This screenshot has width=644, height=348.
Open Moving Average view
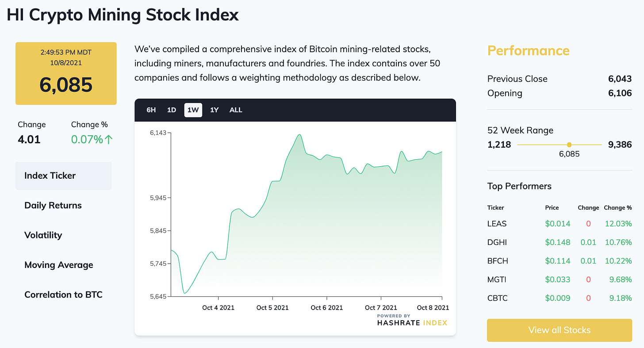pos(59,265)
